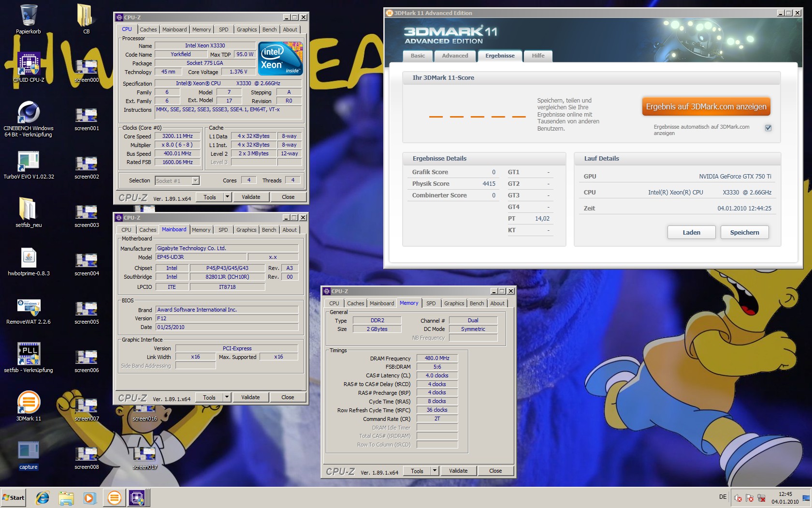The image size is (812, 508).
Task: Click the Laden button
Action: pos(691,232)
